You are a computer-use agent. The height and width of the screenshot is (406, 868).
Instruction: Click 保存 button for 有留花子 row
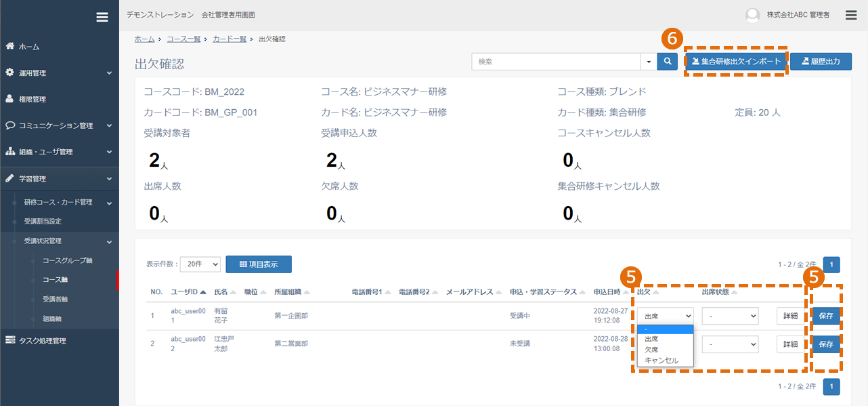point(826,316)
